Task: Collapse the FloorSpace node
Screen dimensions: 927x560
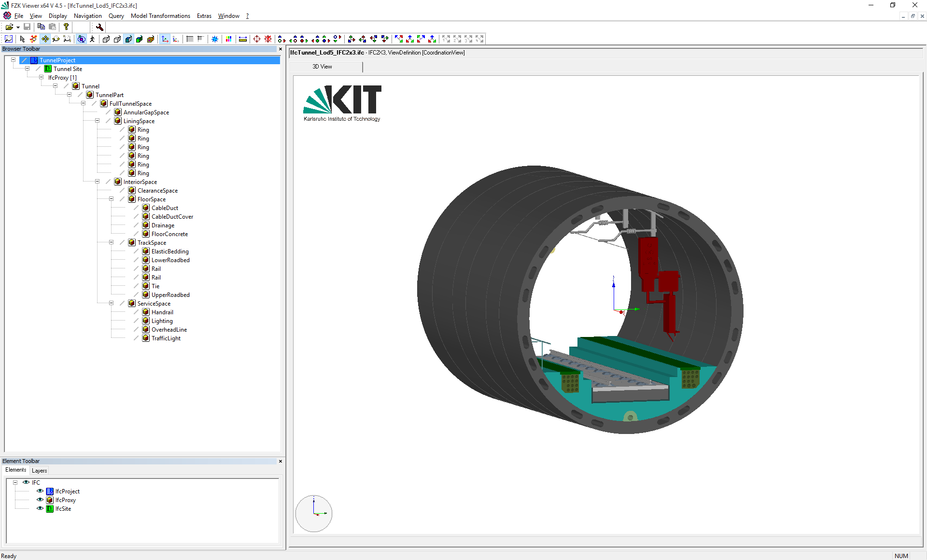Action: [111, 199]
